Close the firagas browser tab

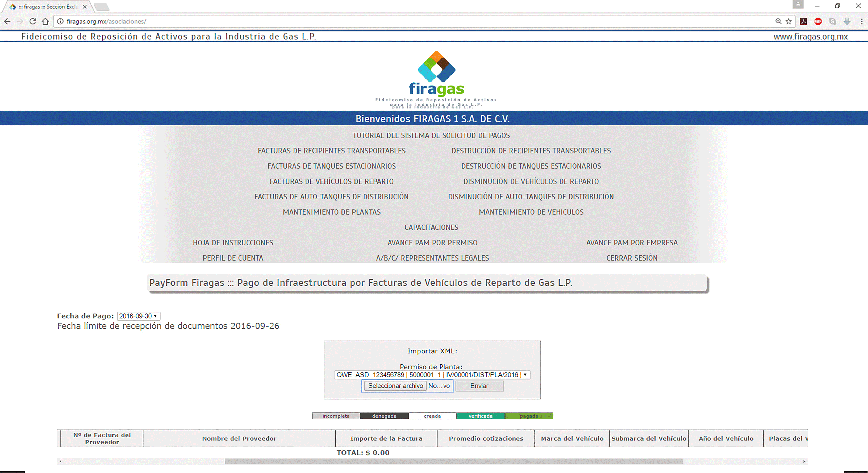(85, 7)
